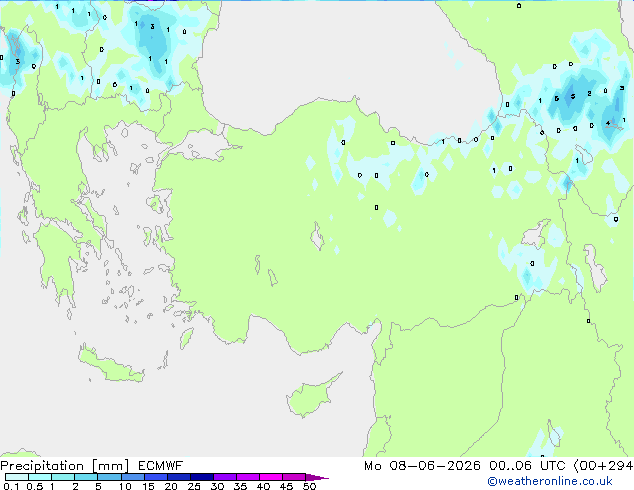Click the 0.1–0.5 mm legend swatch
Screen dimensions: 634x490
tap(17, 477)
